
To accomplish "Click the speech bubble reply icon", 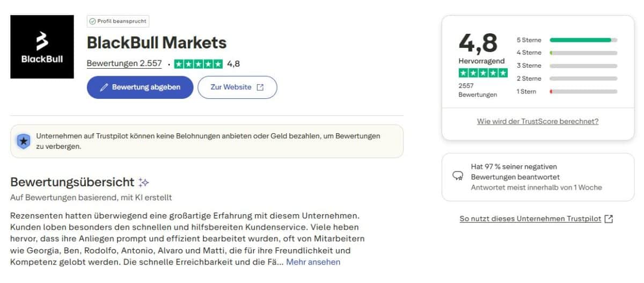I will tap(458, 176).
